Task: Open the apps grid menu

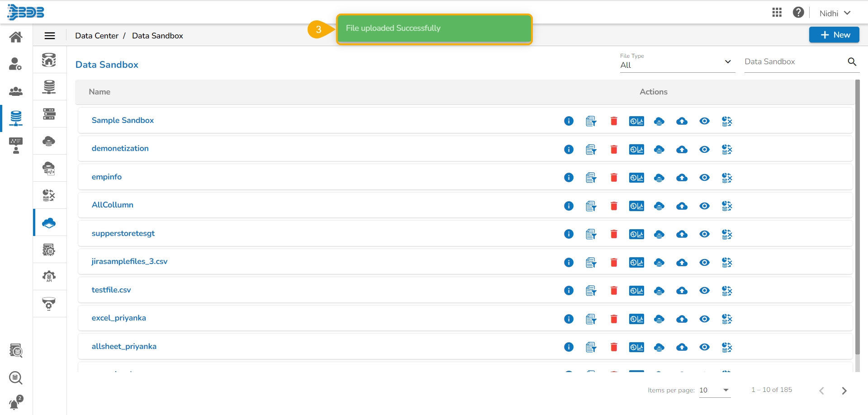Action: 777,13
